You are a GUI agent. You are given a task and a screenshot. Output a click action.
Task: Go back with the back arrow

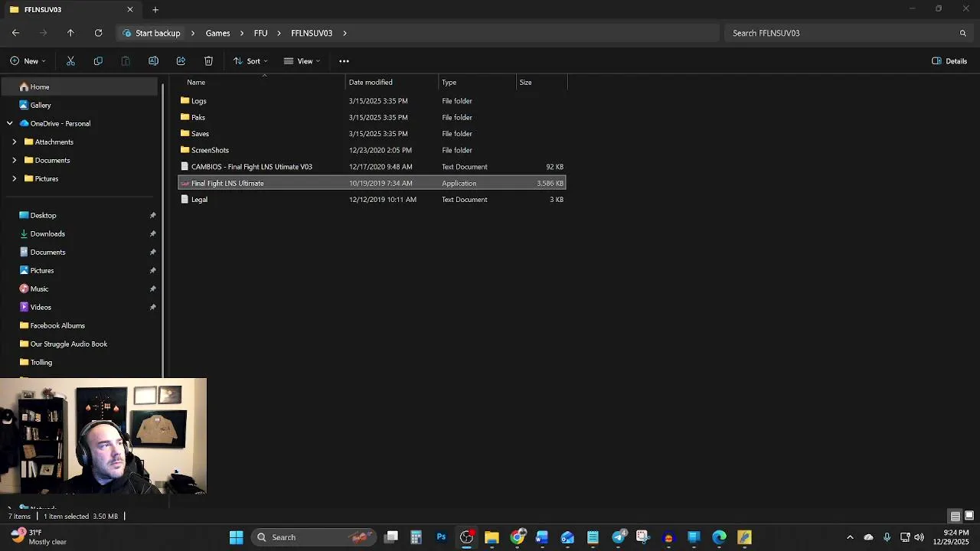15,33
